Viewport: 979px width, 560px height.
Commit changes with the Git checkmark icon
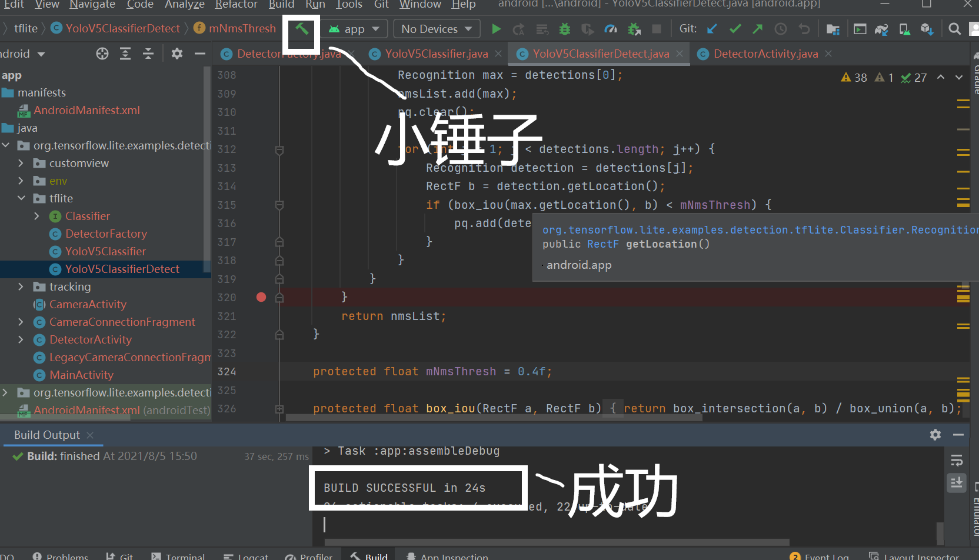pyautogui.click(x=735, y=28)
